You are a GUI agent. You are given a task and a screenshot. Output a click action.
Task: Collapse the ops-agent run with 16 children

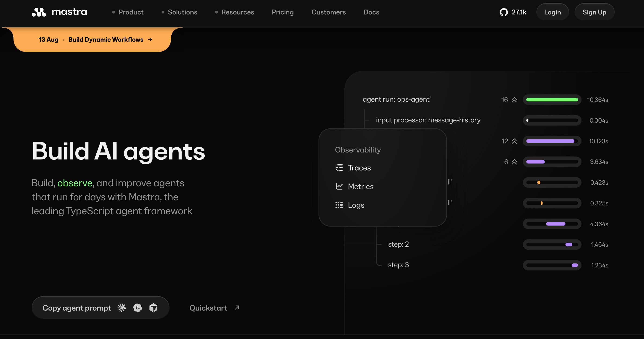coord(514,100)
